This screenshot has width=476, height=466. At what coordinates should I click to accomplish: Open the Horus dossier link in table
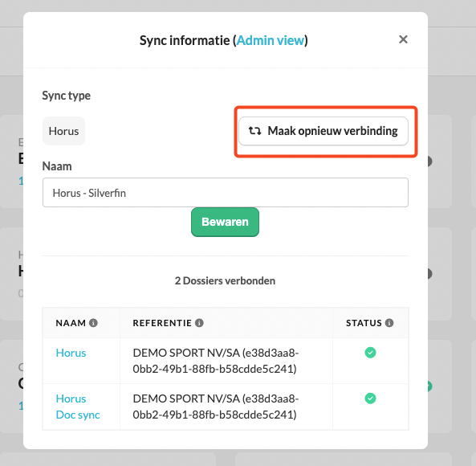[x=71, y=353]
